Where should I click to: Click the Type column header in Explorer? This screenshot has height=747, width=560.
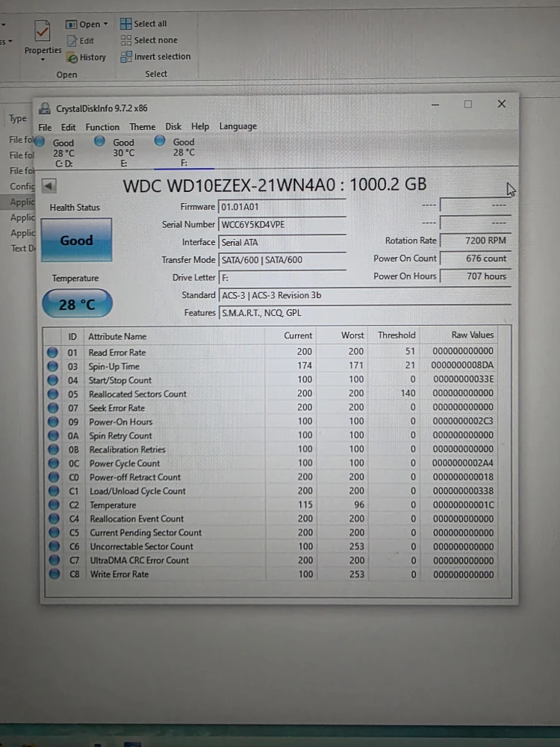tap(18, 119)
